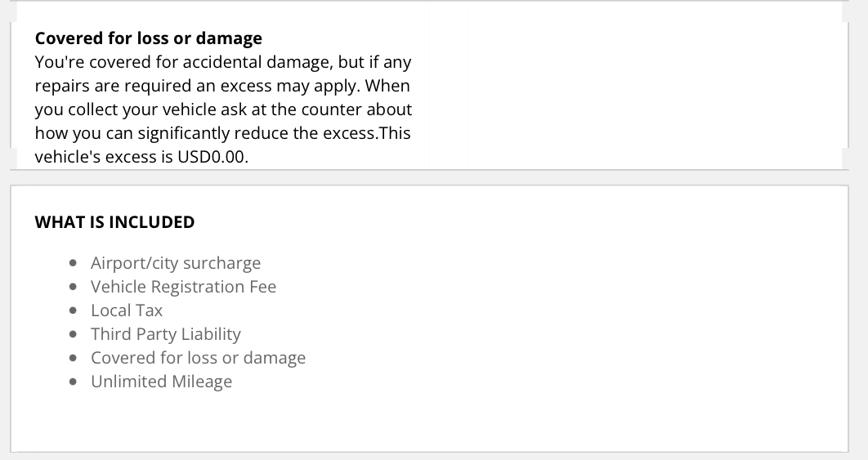Click the bullet beside Local Tax

point(74,310)
